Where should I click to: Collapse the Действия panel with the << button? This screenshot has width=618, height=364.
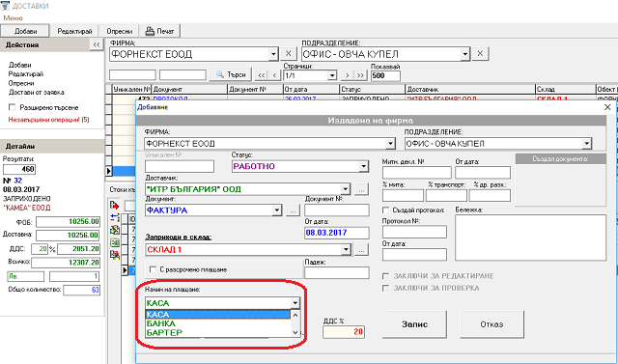coord(97,45)
